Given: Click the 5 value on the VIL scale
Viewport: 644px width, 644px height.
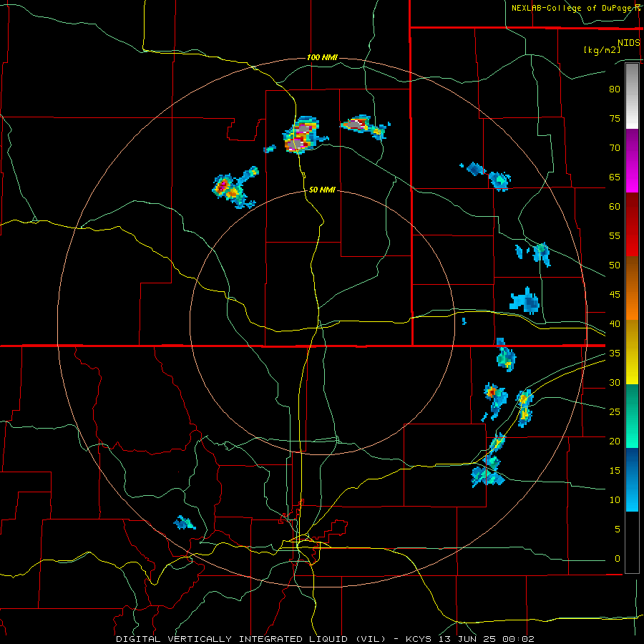Looking at the screenshot, I should pos(618,529).
